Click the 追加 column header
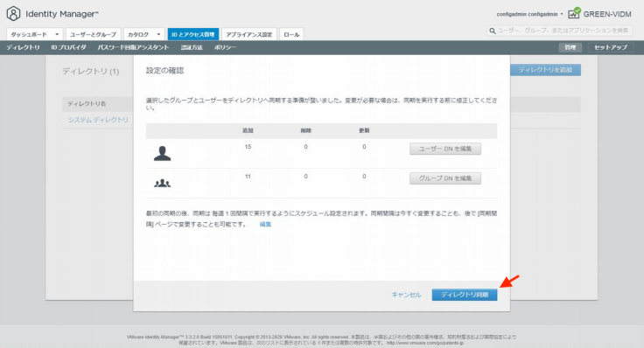 (248, 130)
